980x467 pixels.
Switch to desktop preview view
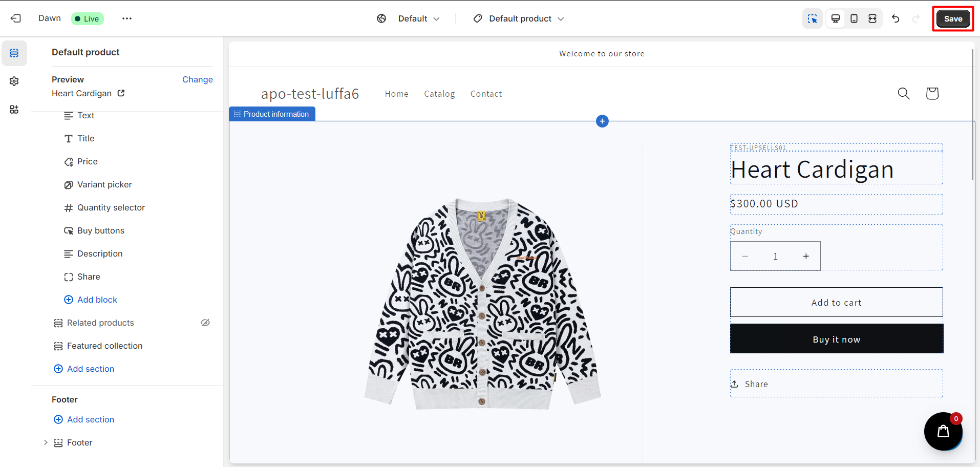pos(836,18)
